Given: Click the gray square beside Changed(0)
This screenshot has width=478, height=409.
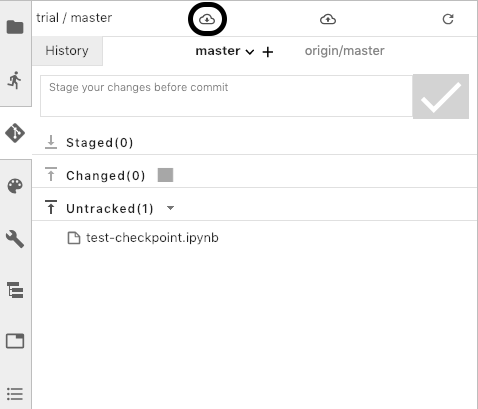Looking at the screenshot, I should point(165,175).
